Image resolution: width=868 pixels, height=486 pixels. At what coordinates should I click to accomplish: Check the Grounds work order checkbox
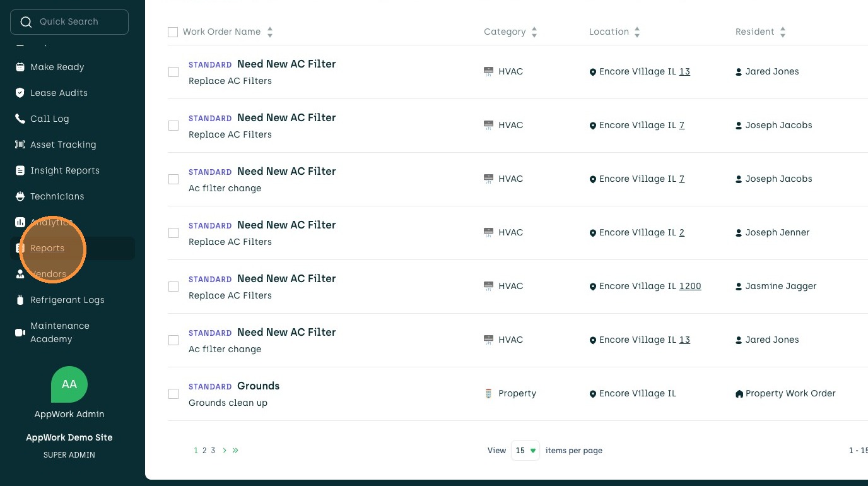pos(173,394)
